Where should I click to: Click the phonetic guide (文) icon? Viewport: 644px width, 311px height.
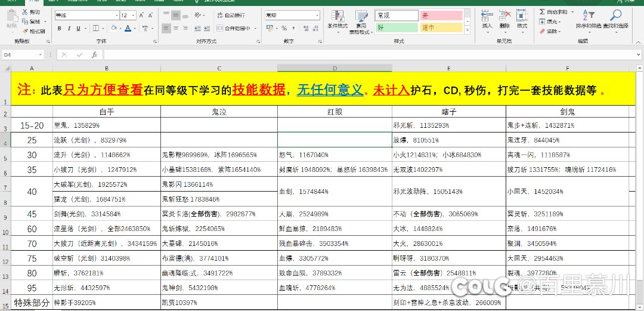145,29
